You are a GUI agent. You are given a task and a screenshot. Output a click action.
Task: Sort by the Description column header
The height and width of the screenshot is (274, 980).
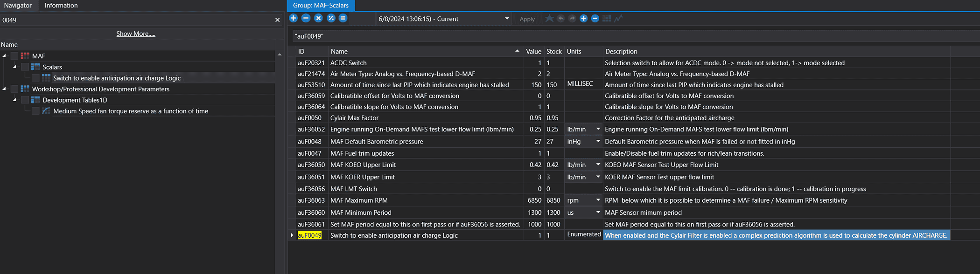click(777, 51)
